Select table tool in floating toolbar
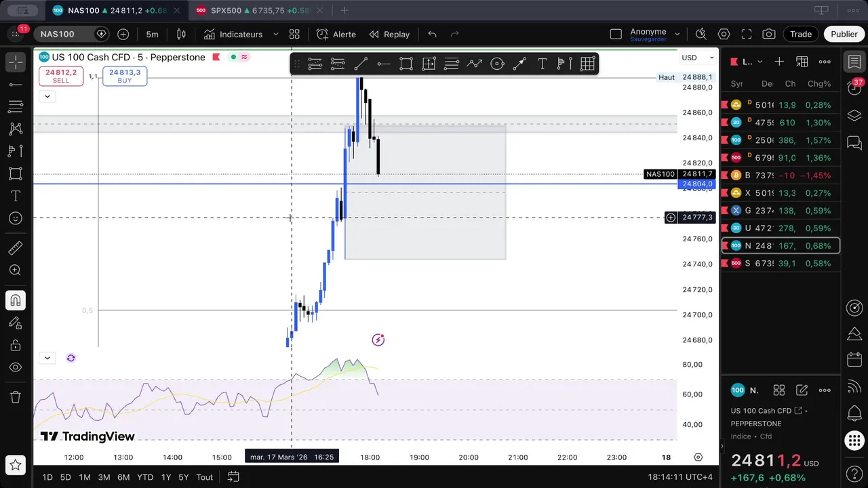868x488 pixels. [x=587, y=64]
